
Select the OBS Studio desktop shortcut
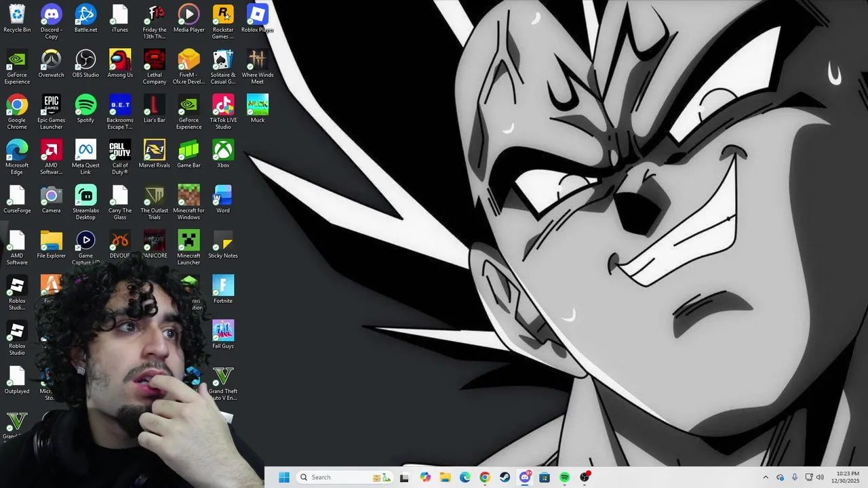[85, 64]
